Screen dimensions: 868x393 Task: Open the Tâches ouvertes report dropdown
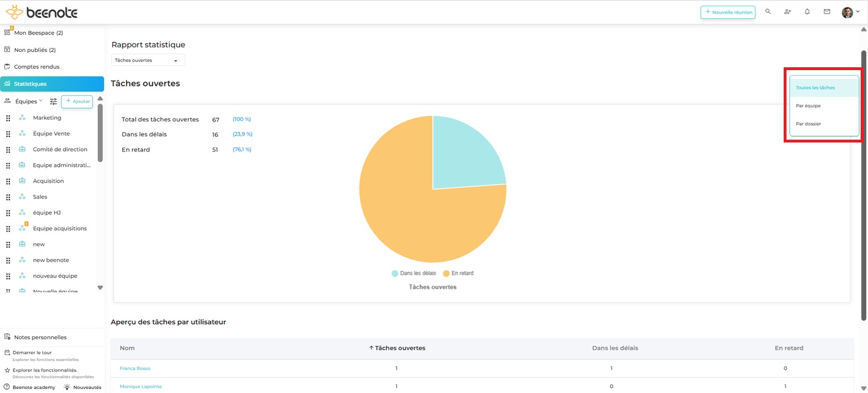[x=148, y=61]
